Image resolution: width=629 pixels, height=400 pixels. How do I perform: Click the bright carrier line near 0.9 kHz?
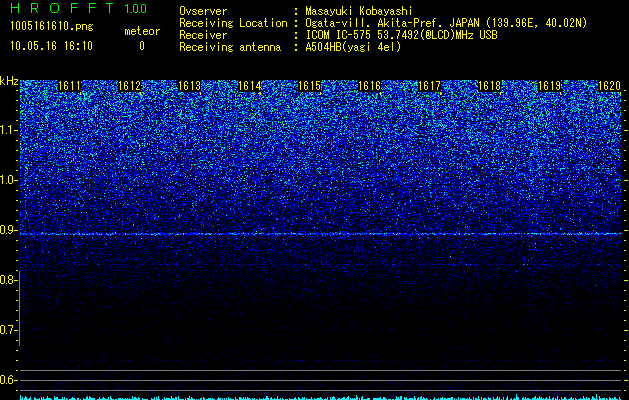(321, 234)
